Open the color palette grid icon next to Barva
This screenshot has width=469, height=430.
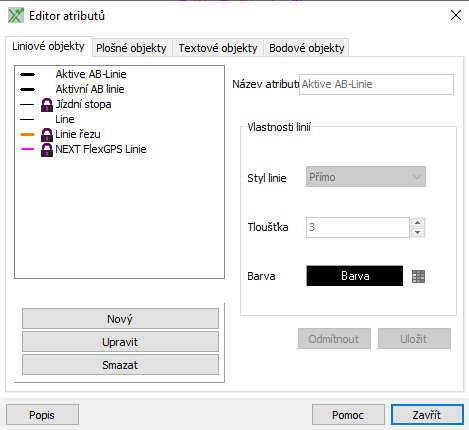[418, 276]
